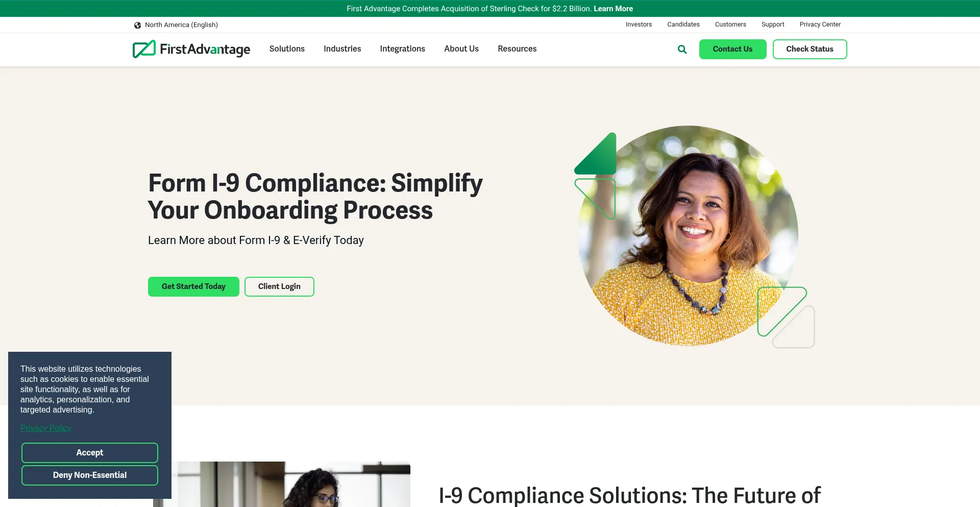Open the Privacy Policy link in cookie banner
The image size is (980, 507).
point(46,428)
